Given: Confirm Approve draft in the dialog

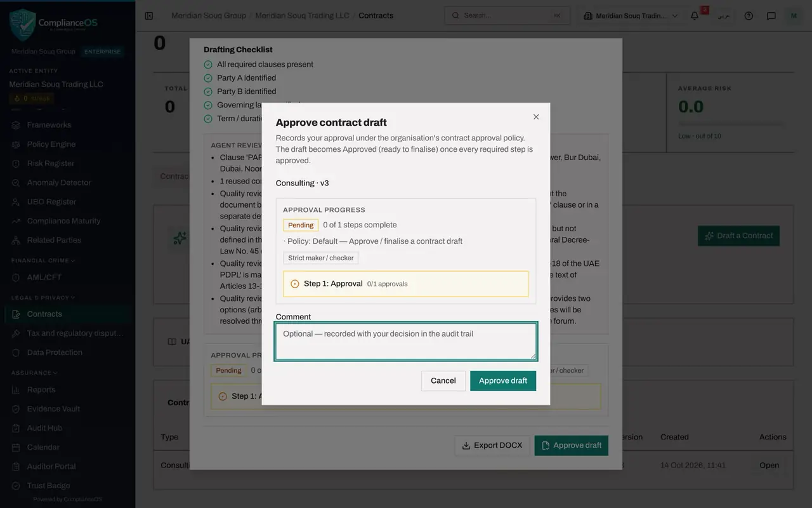Looking at the screenshot, I should coord(503,381).
